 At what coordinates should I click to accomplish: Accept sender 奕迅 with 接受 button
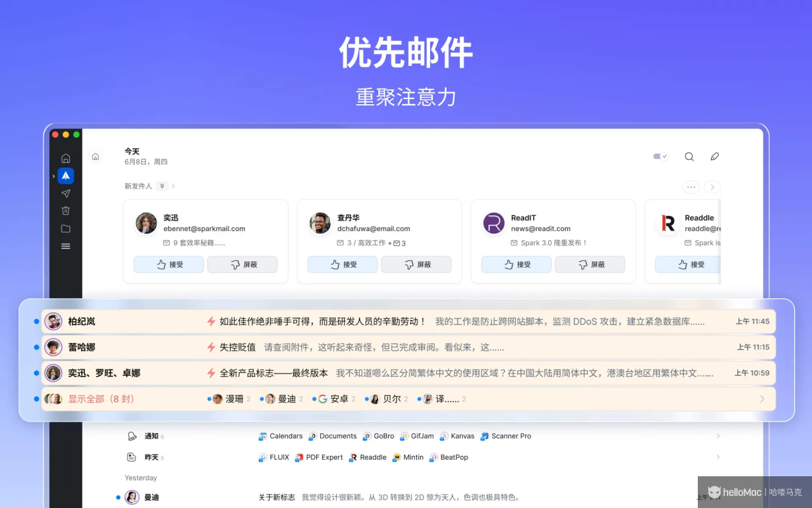pyautogui.click(x=169, y=265)
